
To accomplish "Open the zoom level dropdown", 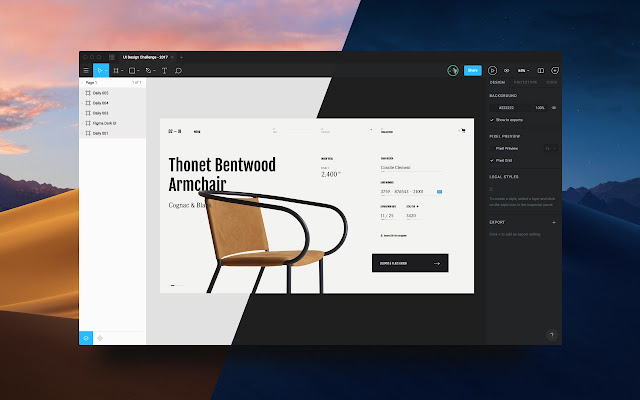I will tap(523, 71).
